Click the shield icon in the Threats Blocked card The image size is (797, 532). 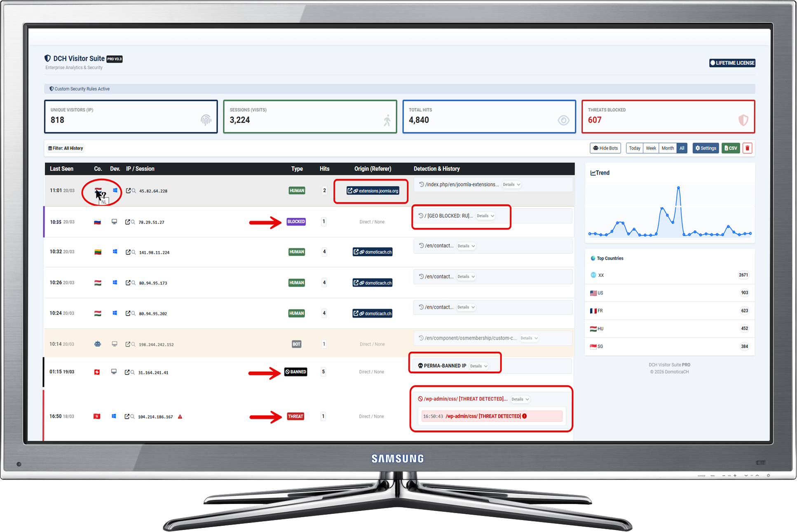click(743, 120)
